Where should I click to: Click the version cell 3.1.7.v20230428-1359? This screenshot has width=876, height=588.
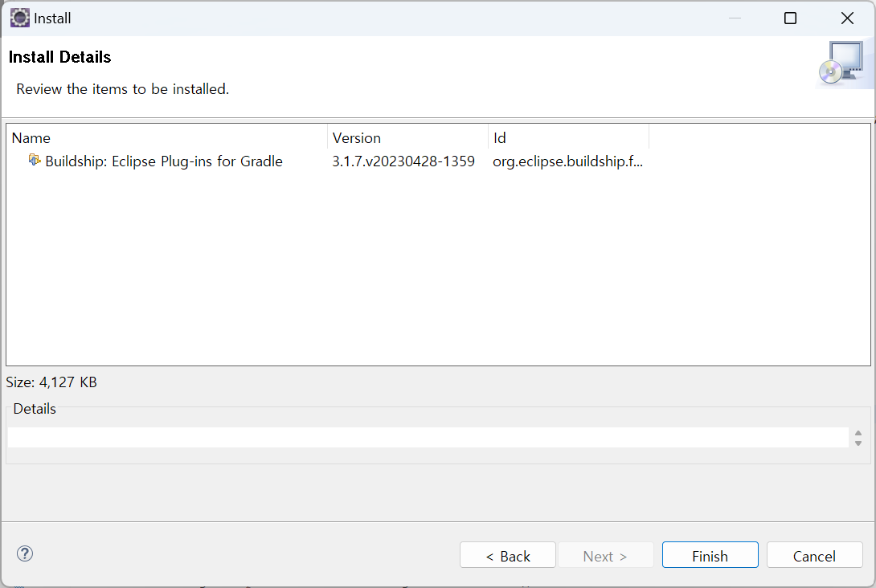pyautogui.click(x=403, y=161)
